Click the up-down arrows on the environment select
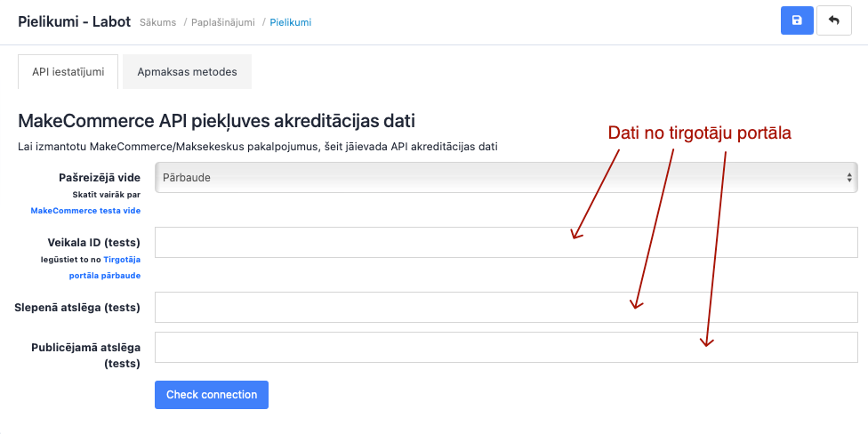This screenshot has height=434, width=868. pos(848,177)
